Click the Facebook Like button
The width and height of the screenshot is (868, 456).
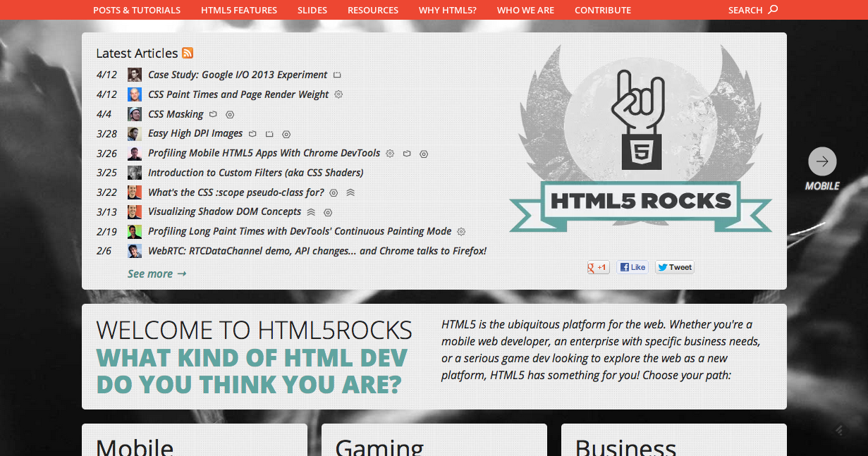point(632,267)
